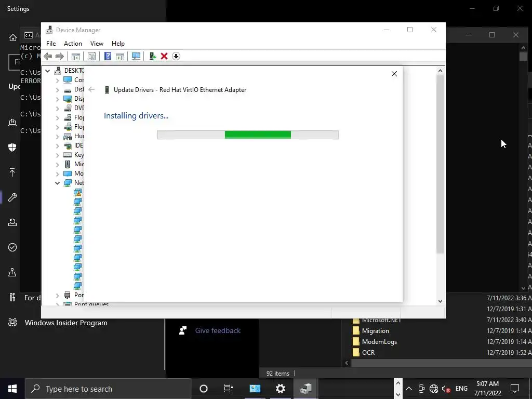Open the Settings Home icon in the sidebar
Viewport: 532px width, 399px height.
point(12,37)
